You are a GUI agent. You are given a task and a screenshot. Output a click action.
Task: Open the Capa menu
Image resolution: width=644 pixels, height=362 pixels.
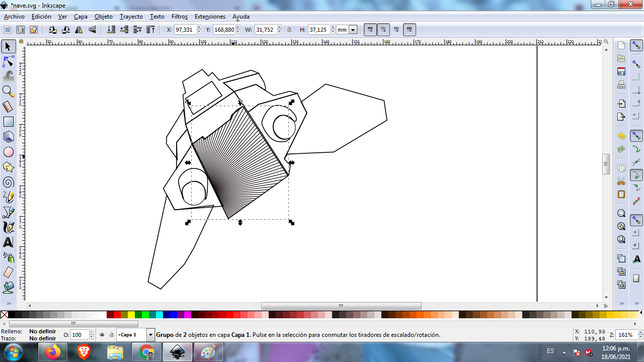coord(80,17)
